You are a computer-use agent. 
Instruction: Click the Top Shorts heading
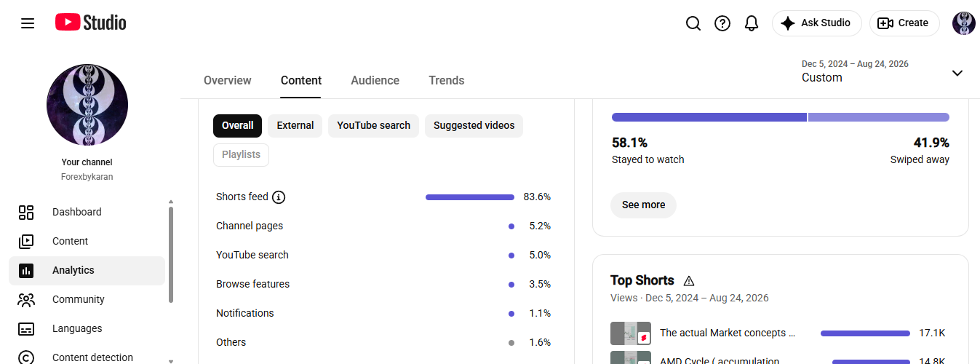pos(642,280)
